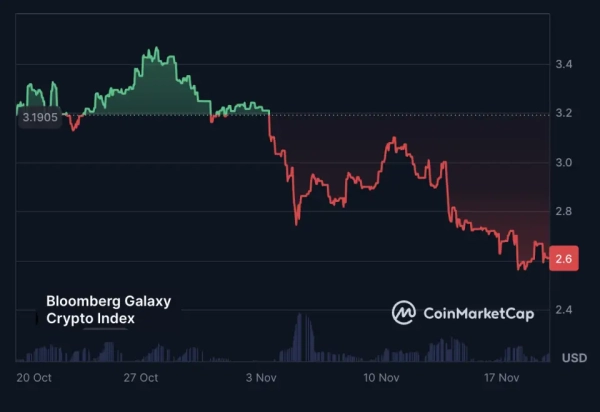Select the 27 Oct date marker

(141, 378)
